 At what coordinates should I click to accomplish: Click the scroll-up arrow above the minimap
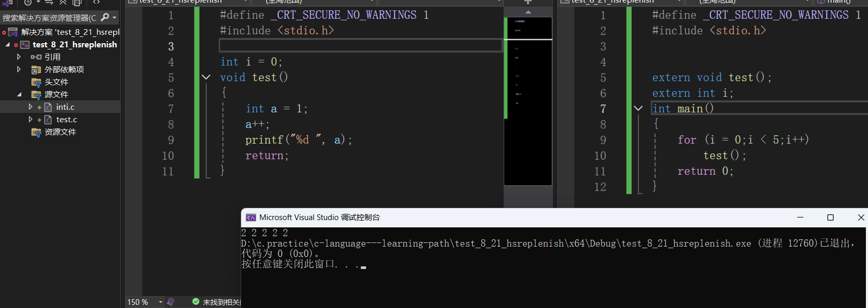528,12
